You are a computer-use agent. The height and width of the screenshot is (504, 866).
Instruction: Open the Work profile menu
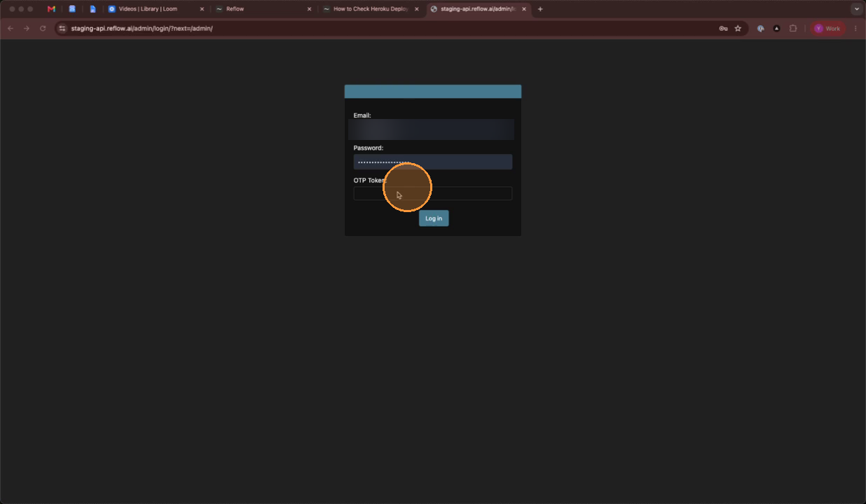[827, 29]
